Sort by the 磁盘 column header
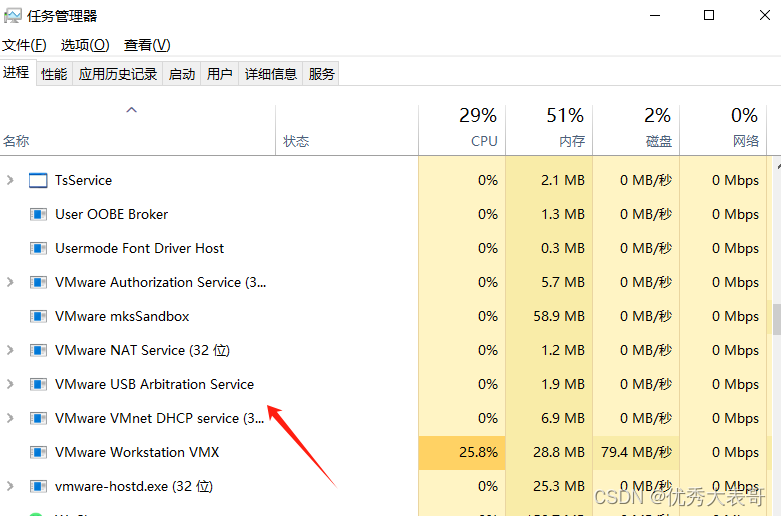 636,129
